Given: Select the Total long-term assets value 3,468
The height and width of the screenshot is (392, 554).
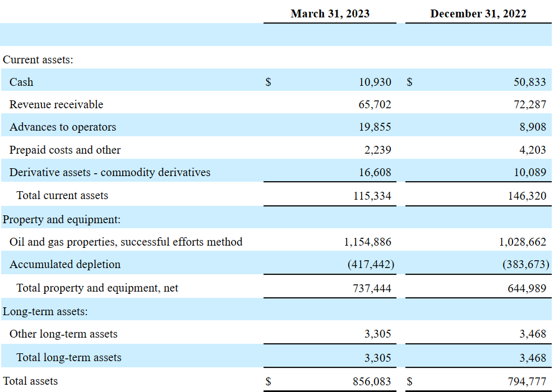Looking at the screenshot, I should point(534,357).
